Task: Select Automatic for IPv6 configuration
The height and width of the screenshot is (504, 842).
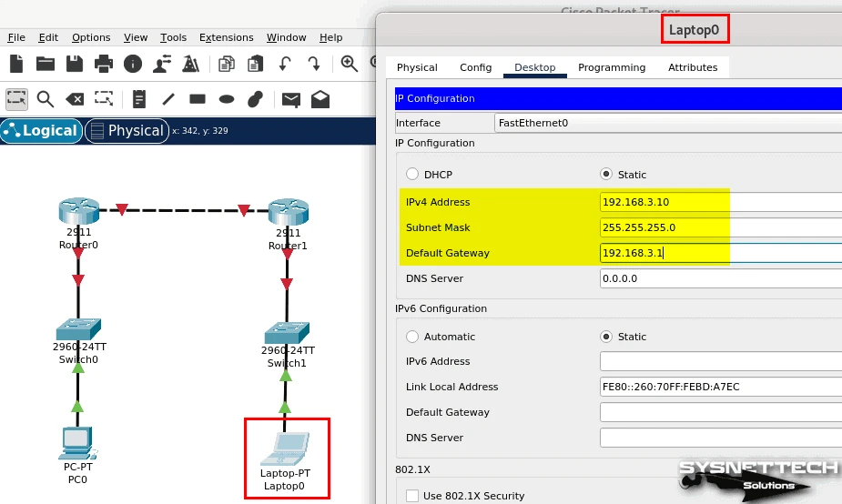Action: click(x=413, y=337)
